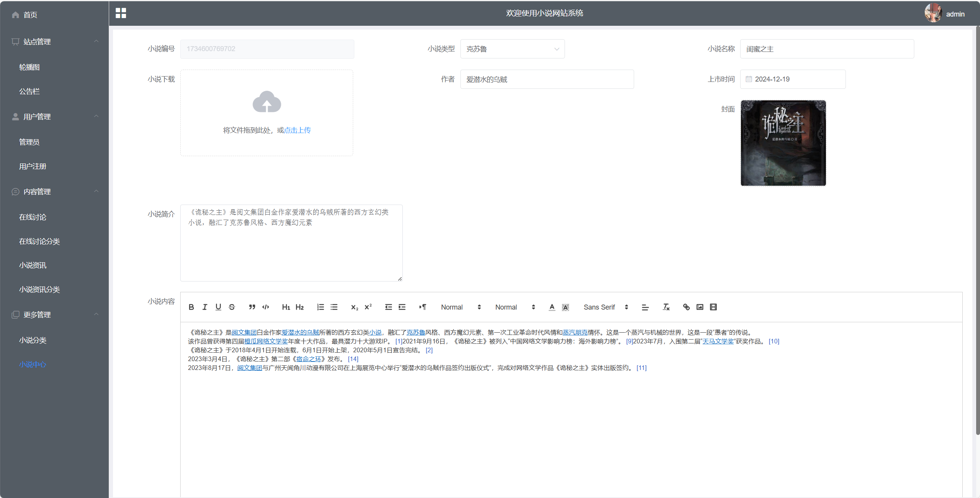Apply Heading 1 style in editor
The height and width of the screenshot is (498, 980).
click(x=286, y=307)
